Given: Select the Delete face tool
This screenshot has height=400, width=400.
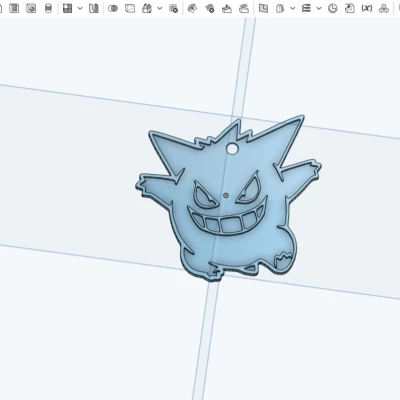Looking at the screenshot, I should pos(210,8).
